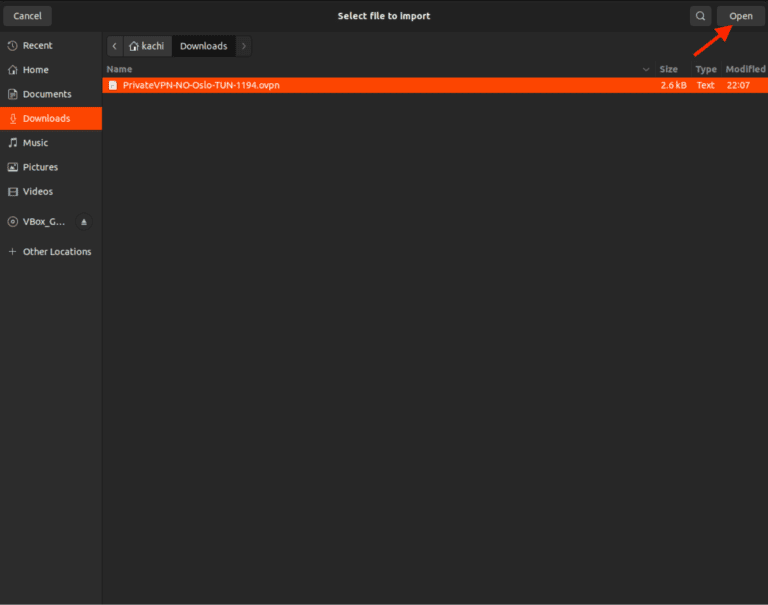Click the Recent clock icon
This screenshot has width=768, height=605.
pos(12,46)
